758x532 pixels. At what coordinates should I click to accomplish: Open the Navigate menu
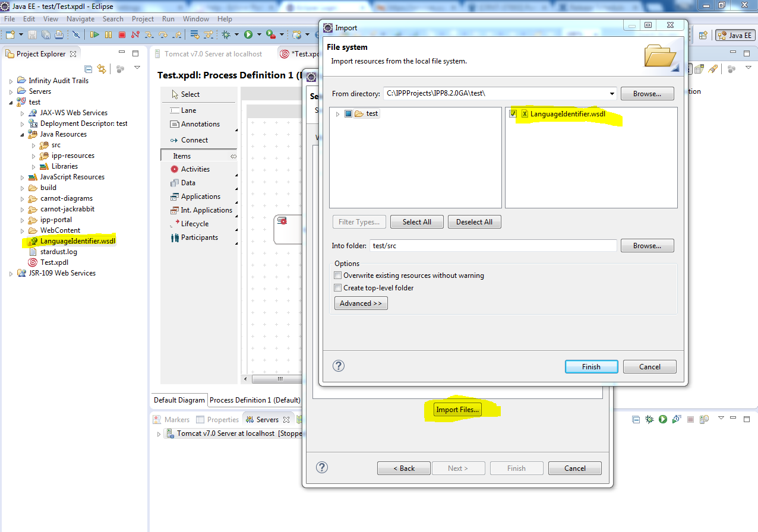click(x=80, y=19)
